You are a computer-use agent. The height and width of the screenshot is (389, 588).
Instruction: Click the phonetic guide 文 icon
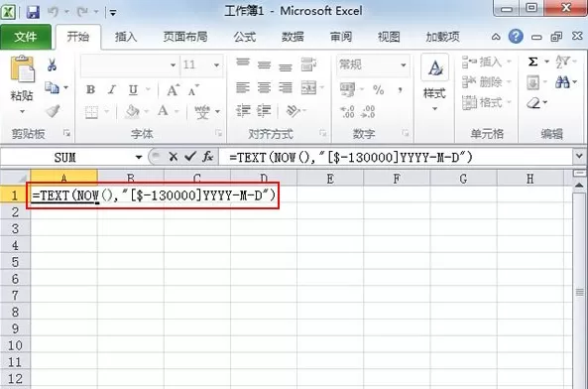[x=202, y=112]
